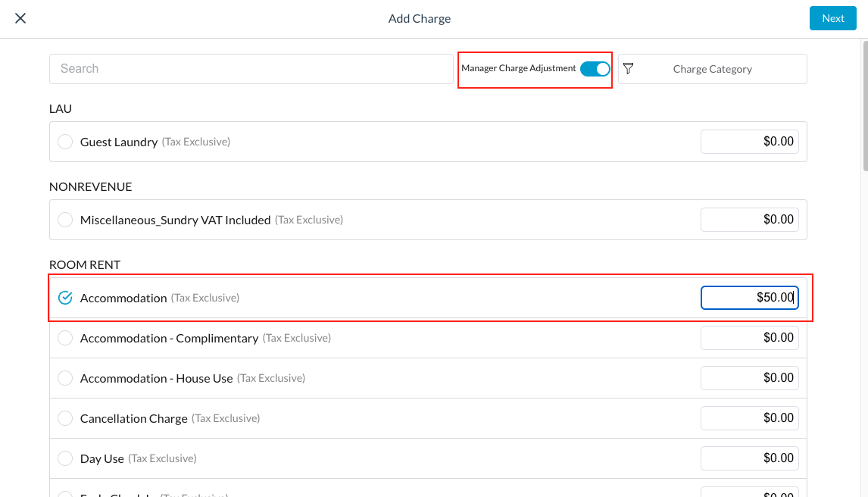Open the Charge Category filter dropdown
The image size is (868, 497).
tap(712, 69)
